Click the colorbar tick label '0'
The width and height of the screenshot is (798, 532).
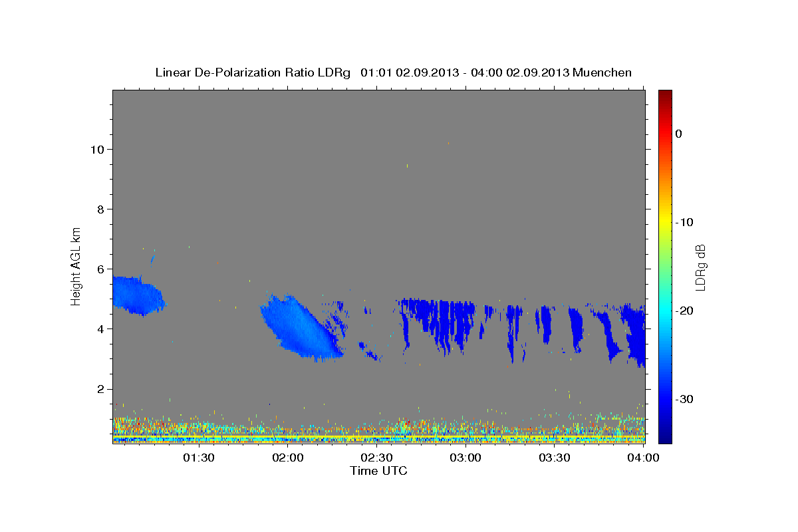tap(679, 134)
